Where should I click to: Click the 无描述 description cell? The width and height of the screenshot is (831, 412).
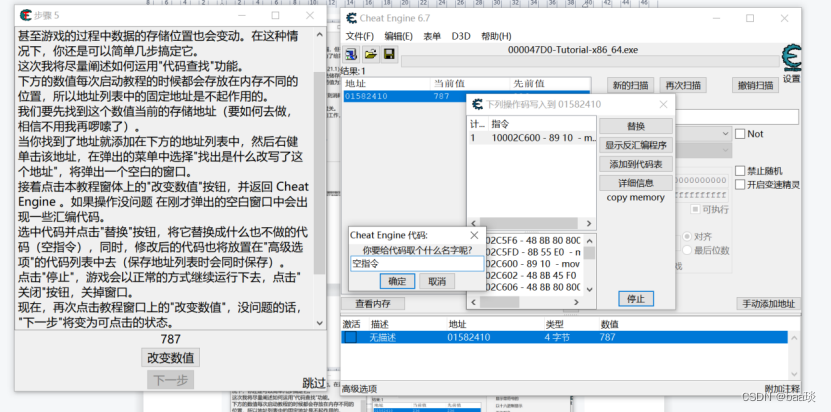tap(383, 337)
